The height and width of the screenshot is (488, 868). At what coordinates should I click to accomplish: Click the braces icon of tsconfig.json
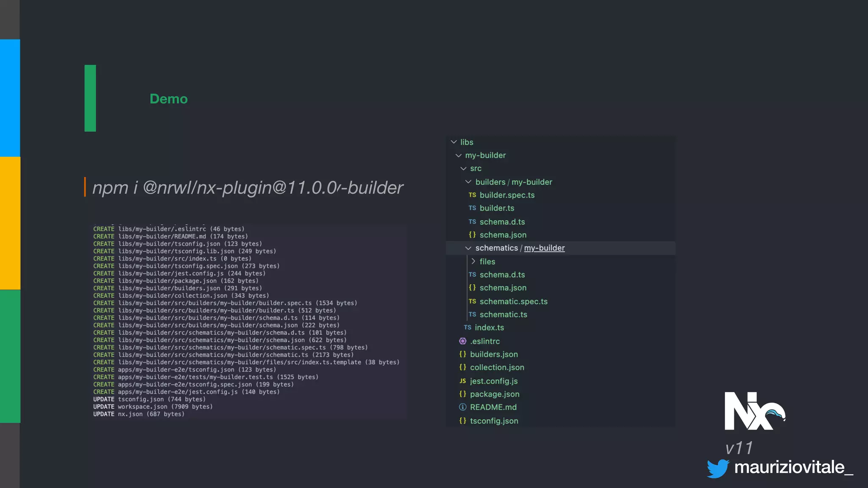point(463,421)
